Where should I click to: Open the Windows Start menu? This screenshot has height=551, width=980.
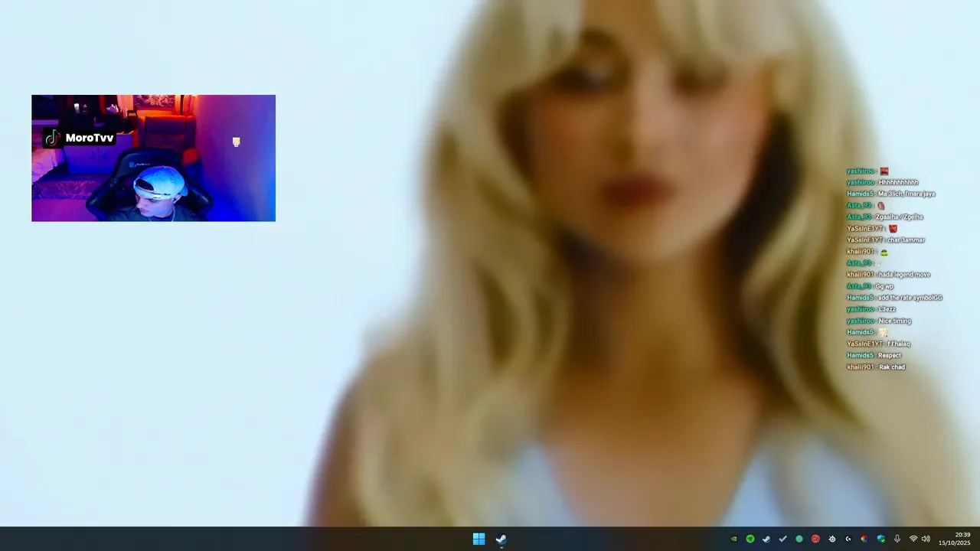[479, 539]
